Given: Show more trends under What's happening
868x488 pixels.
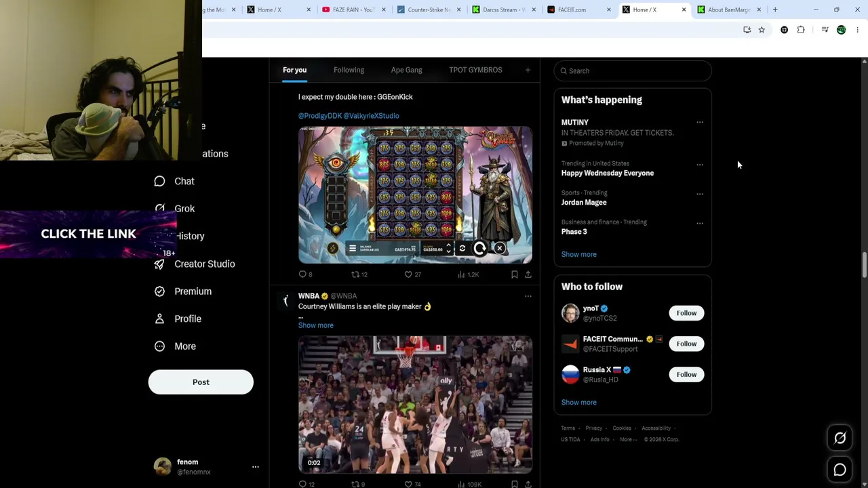Looking at the screenshot, I should (x=578, y=254).
